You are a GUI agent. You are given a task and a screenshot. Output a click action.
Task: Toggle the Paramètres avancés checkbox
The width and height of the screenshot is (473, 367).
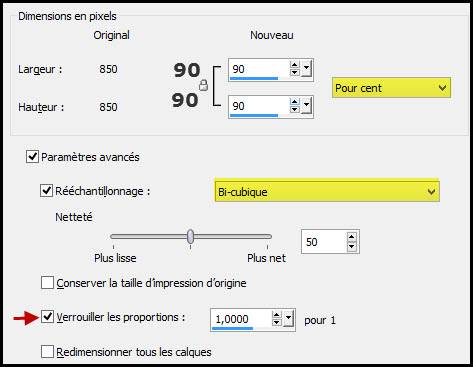(x=32, y=156)
